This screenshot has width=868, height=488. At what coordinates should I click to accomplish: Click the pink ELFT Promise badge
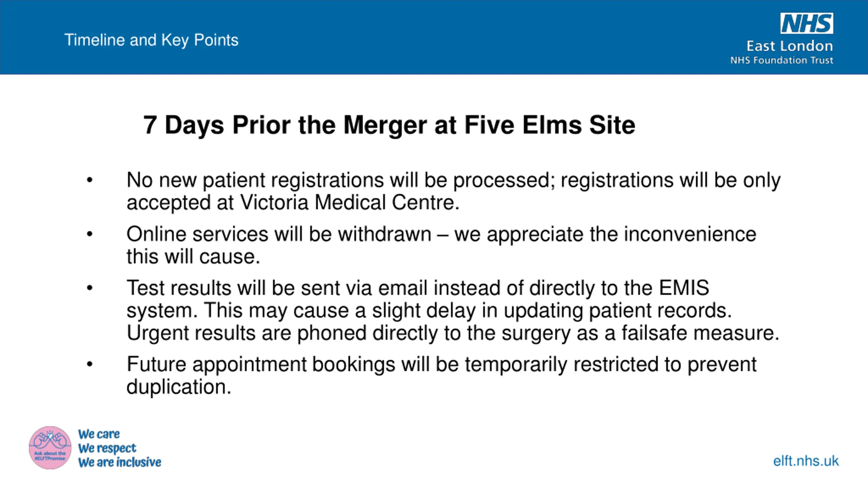coord(50,448)
